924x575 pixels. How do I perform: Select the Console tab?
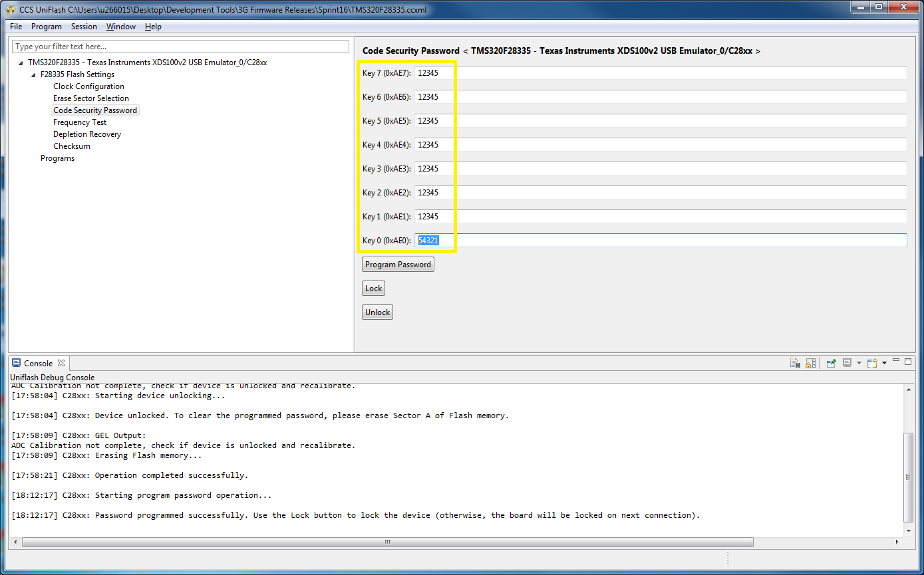click(38, 363)
